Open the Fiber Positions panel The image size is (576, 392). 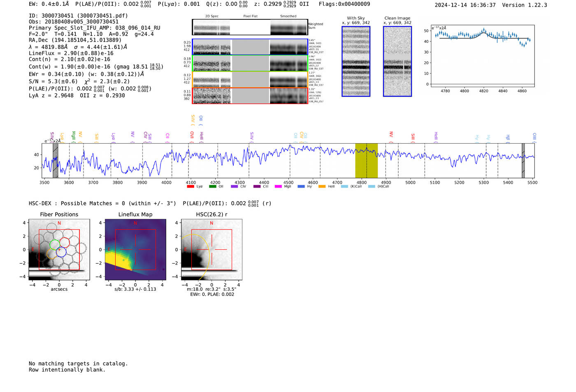click(x=59, y=249)
